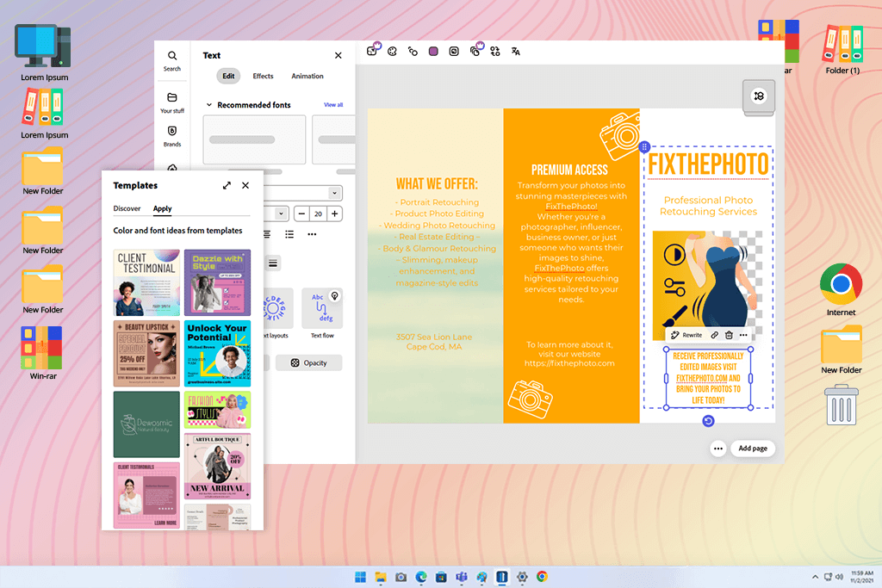This screenshot has width=882, height=588.
Task: Open the font family dropdown arrow
Action: click(335, 193)
